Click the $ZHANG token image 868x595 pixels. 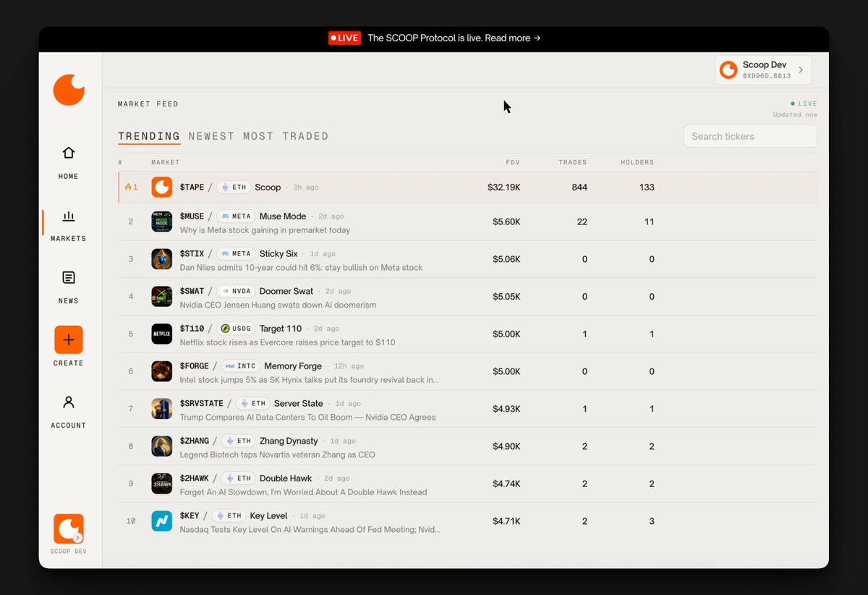161,446
